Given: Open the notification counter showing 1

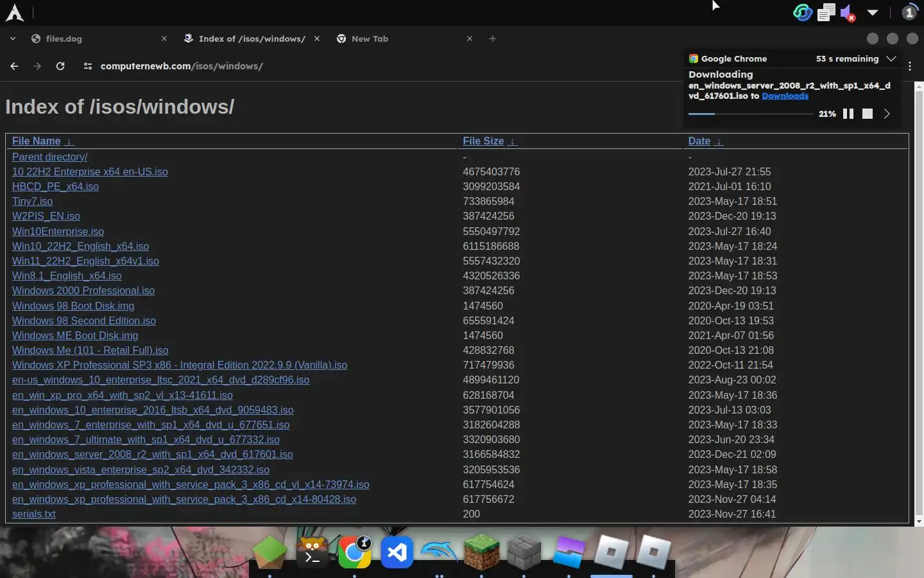Looking at the screenshot, I should (909, 12).
